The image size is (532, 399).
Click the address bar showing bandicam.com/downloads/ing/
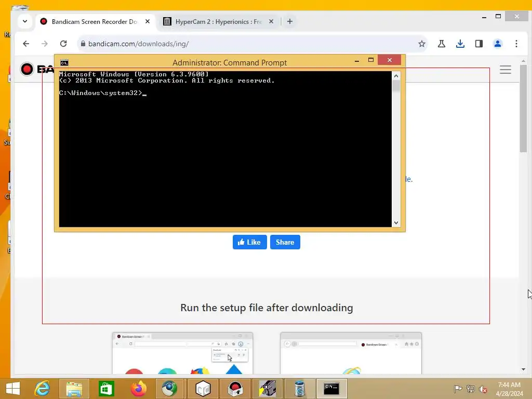[251, 44]
